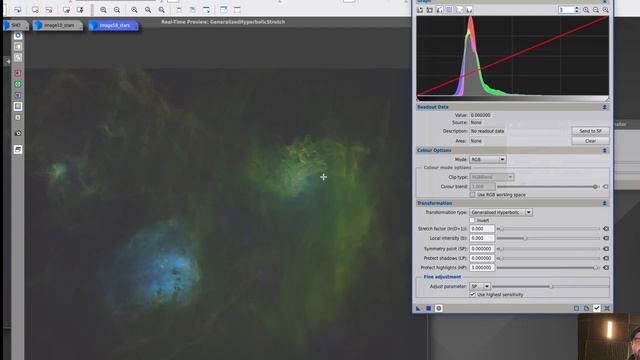Reset Stretch factor with its arrow button
Screen dimensions: 640x360
point(606,229)
